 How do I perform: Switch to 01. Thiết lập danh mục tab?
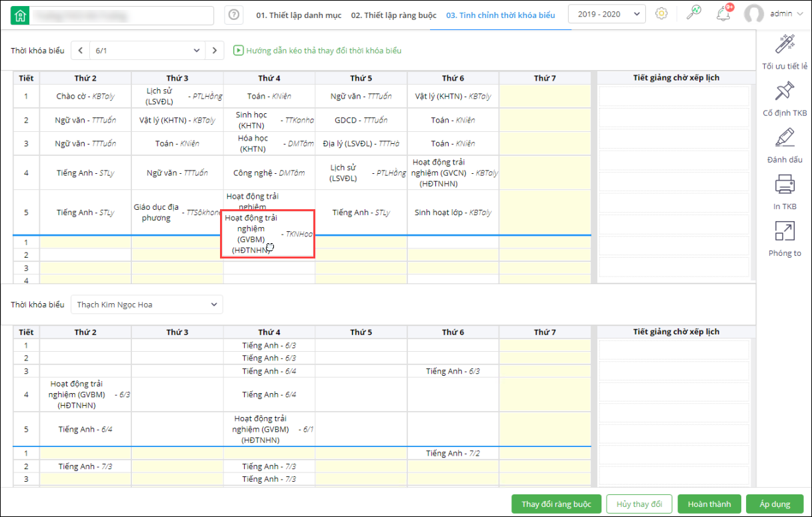[x=300, y=15]
